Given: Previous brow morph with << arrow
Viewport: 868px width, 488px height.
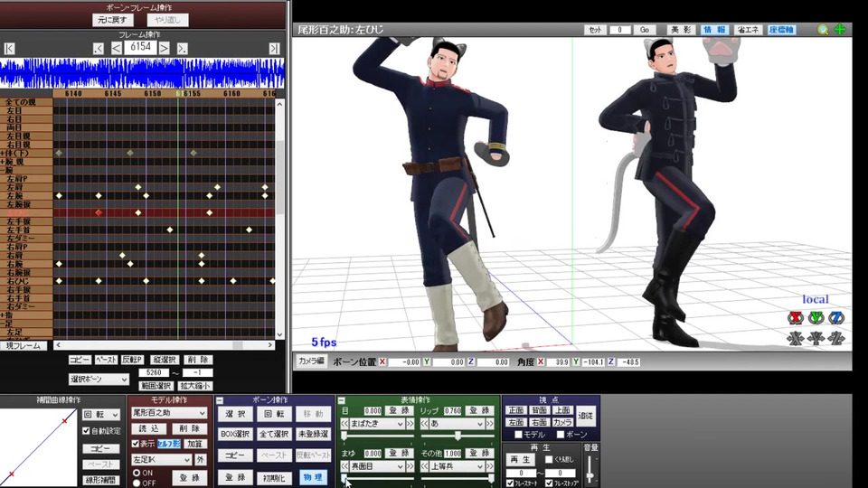Looking at the screenshot, I should (344, 466).
